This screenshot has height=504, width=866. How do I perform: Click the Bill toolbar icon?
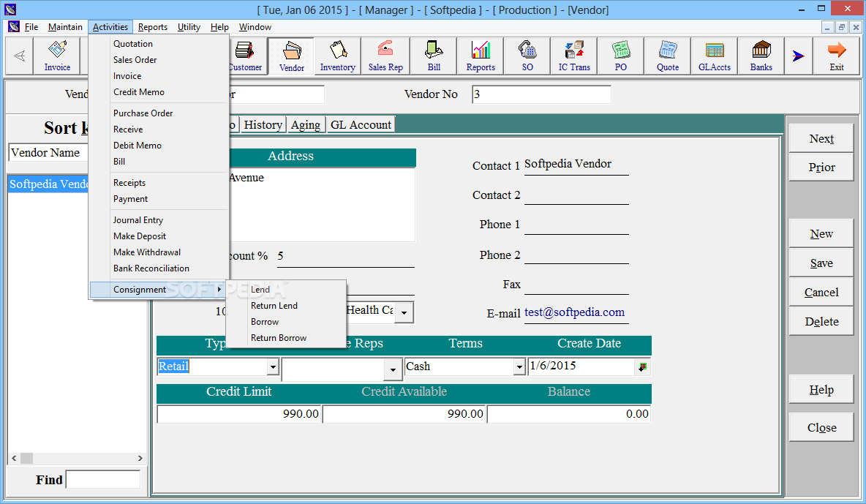tap(434, 56)
